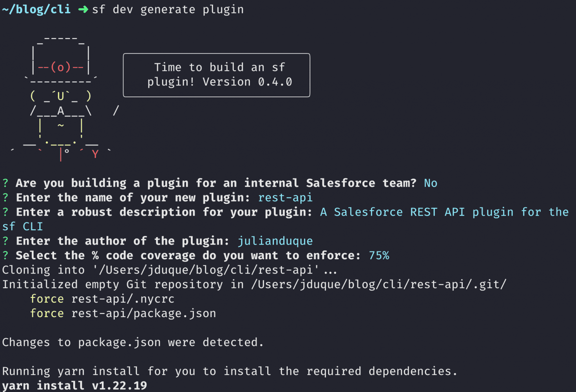
Task: Click the 'rest-api/.nycrc' file path
Action: [x=123, y=299]
